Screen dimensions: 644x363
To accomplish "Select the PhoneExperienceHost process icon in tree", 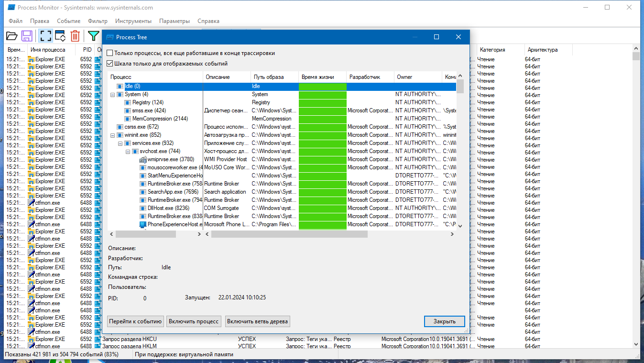I will pyautogui.click(x=143, y=224).
